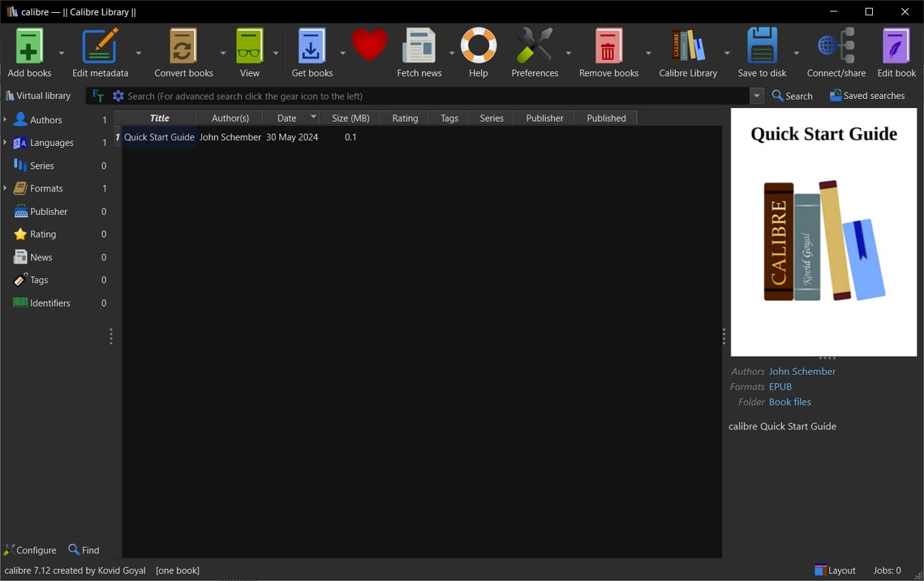Click the Add books icon

click(x=29, y=46)
